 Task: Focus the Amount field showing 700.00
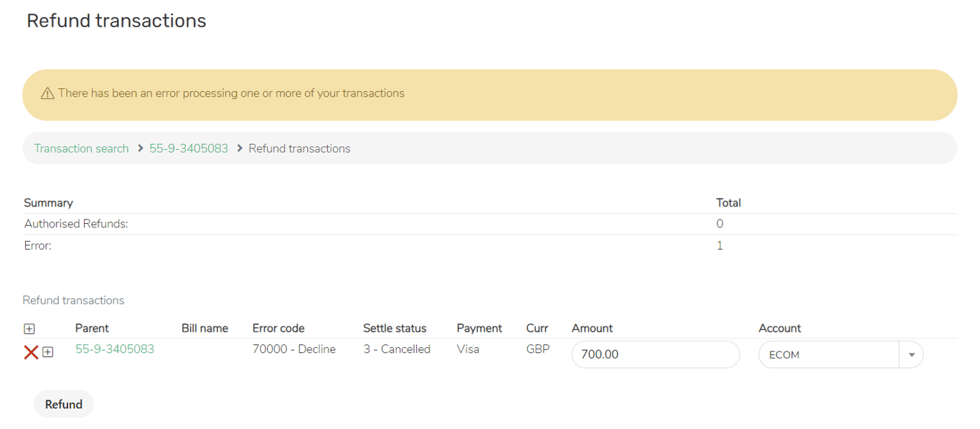click(655, 354)
